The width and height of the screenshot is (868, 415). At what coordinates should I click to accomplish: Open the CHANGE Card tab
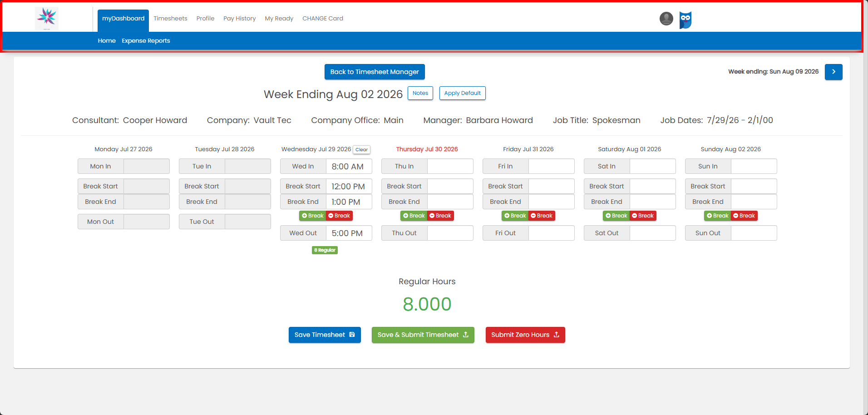[323, 19]
